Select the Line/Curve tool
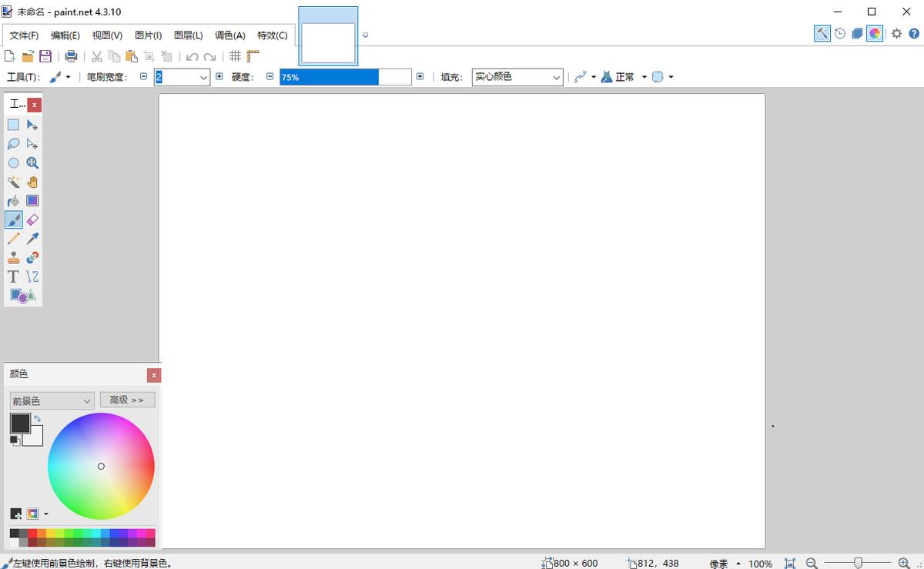Screen dimensions: 924x569 [x=32, y=276]
